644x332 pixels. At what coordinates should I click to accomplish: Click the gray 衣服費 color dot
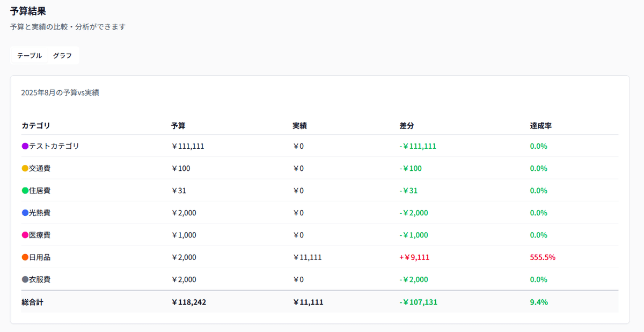click(x=25, y=280)
